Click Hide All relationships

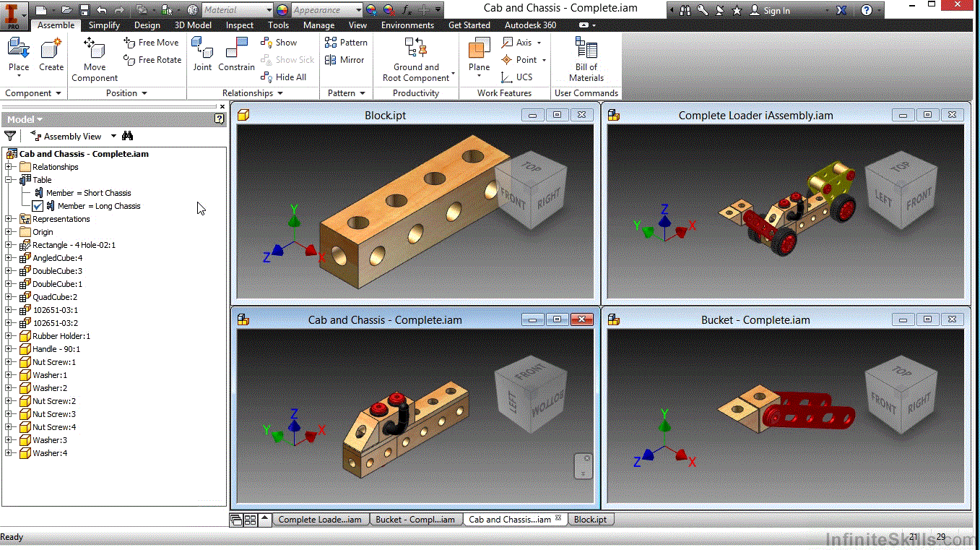284,77
